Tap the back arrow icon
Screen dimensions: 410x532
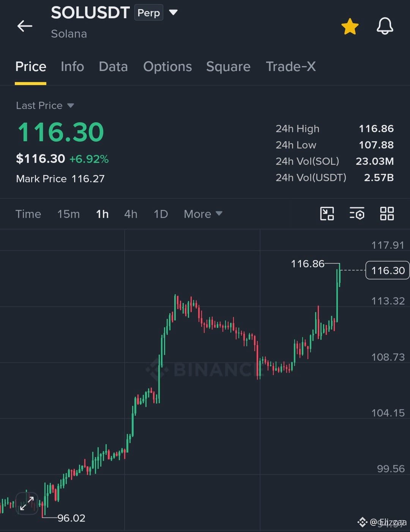tap(25, 26)
